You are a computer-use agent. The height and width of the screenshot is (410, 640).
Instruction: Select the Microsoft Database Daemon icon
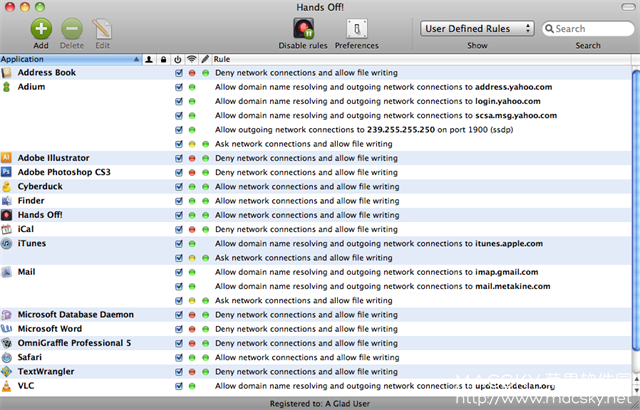click(7, 315)
